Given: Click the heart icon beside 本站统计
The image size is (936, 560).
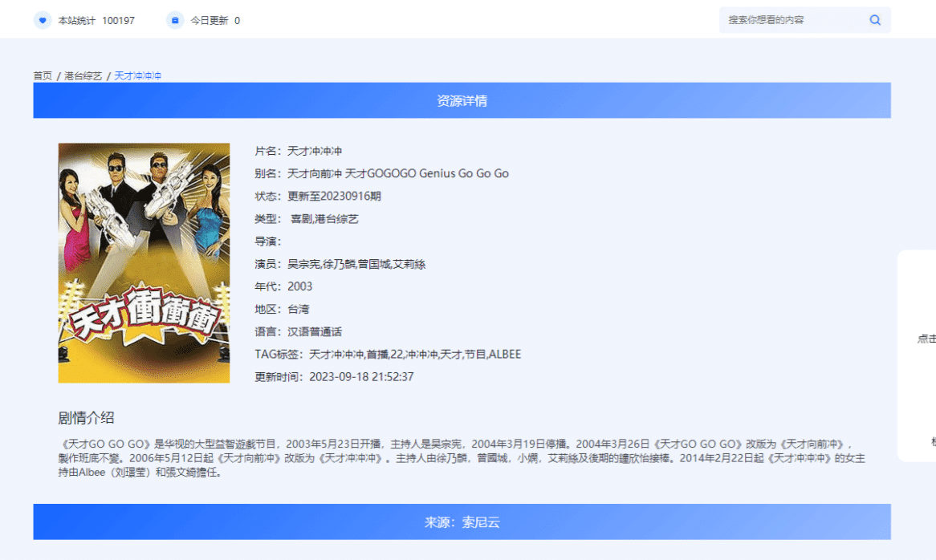Looking at the screenshot, I should click(x=42, y=19).
